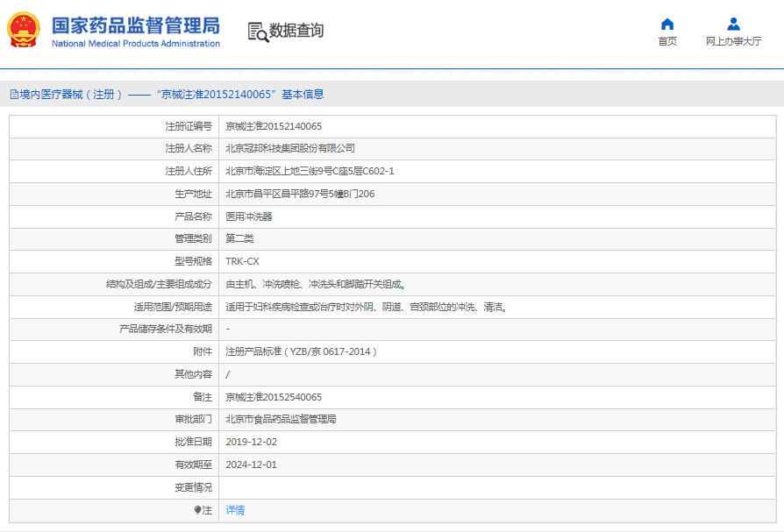Click the home house icon
The image size is (784, 532).
coord(667,24)
